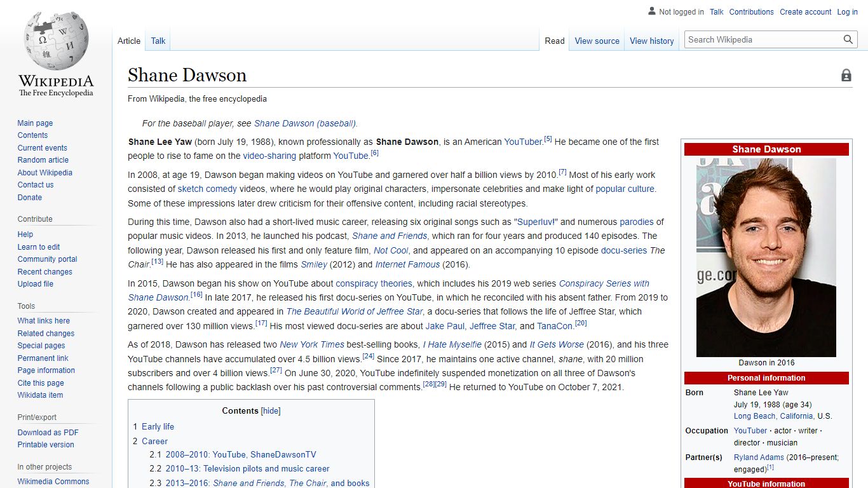Viewport: 868px width, 488px height.
Task: Click the search magnifying glass icon
Action: 848,39
